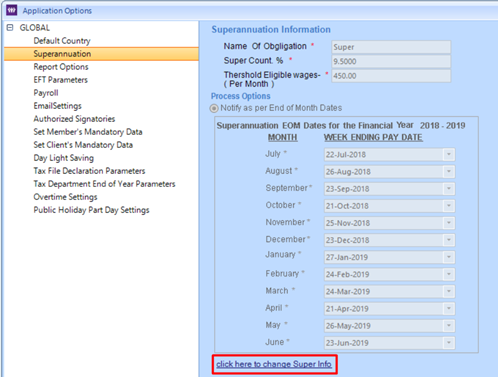Viewport: 498px width, 377px height.
Task: Open the December pay date dropdown
Action: click(x=449, y=240)
